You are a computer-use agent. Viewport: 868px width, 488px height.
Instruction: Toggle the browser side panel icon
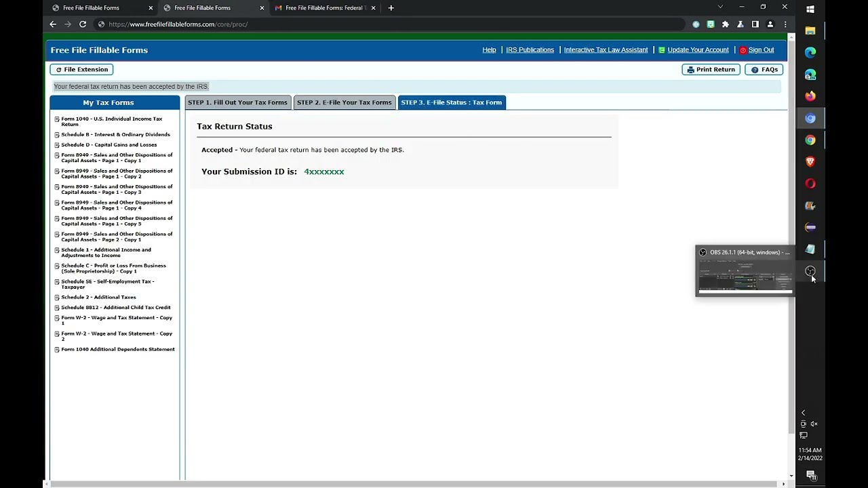click(755, 24)
